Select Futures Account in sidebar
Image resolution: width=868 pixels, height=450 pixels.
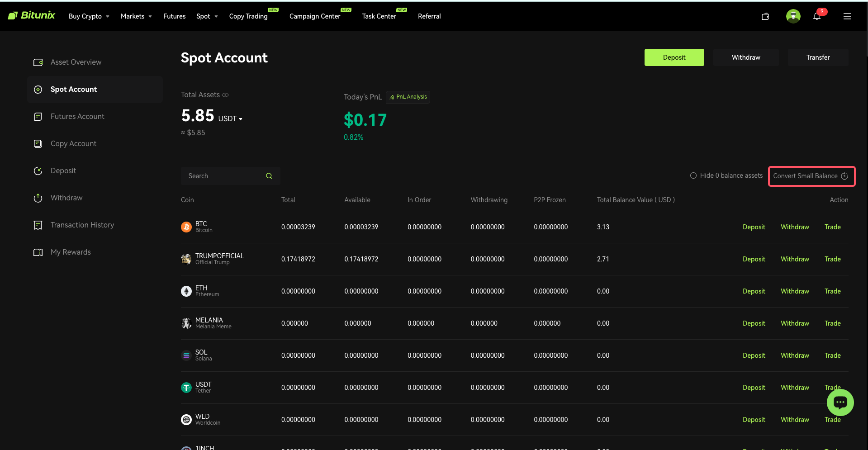point(95,117)
